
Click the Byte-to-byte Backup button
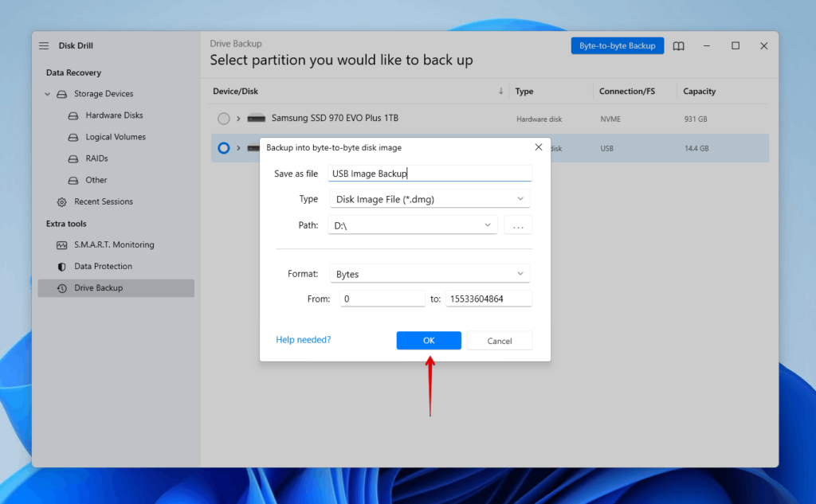(x=617, y=45)
